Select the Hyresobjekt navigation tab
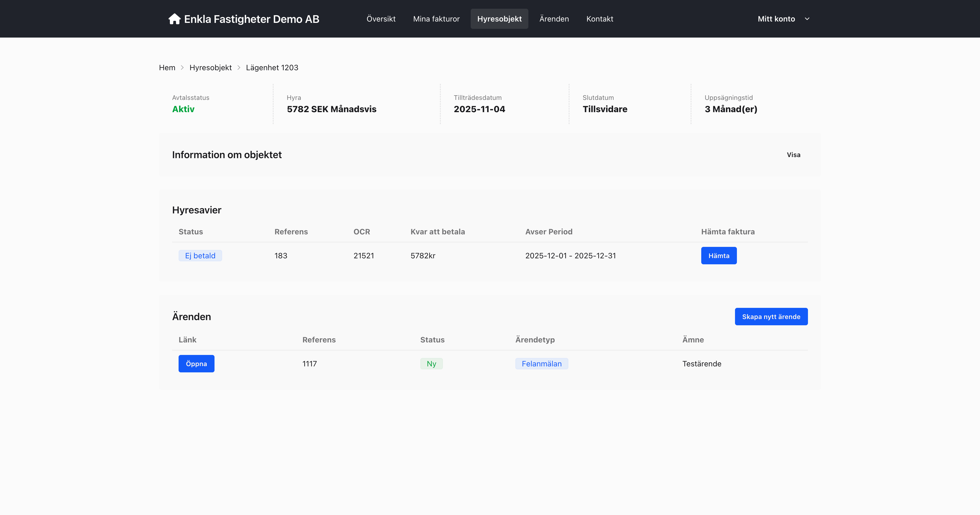This screenshot has width=980, height=515. click(x=499, y=19)
